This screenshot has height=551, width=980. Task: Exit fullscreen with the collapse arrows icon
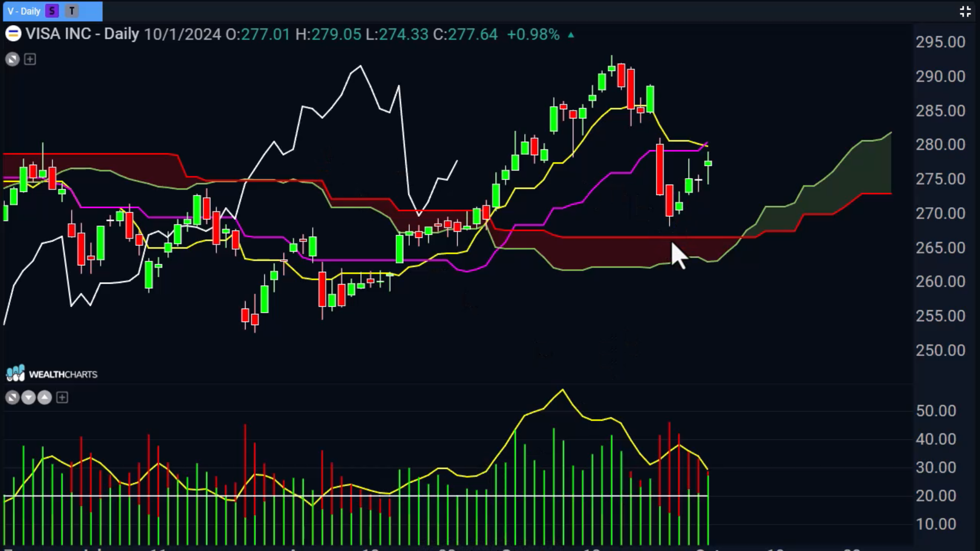click(x=965, y=12)
